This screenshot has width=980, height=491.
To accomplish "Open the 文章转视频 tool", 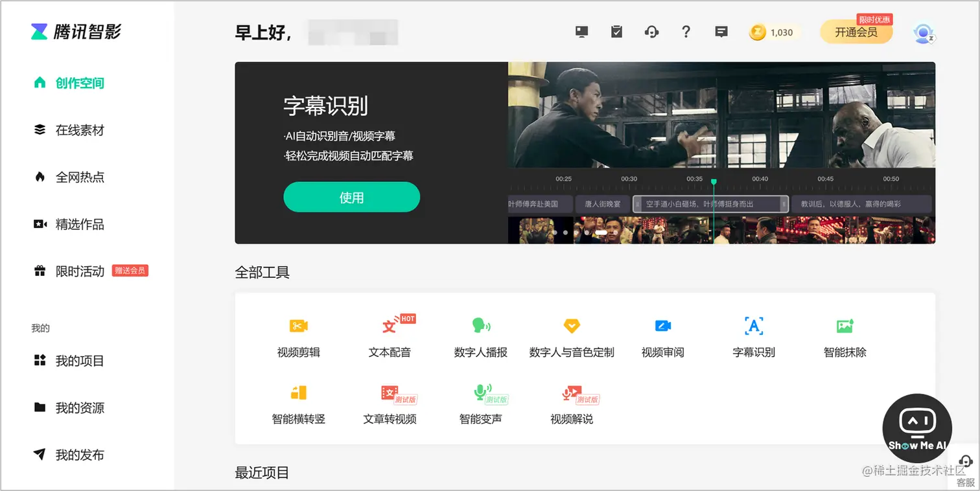I will click(390, 404).
